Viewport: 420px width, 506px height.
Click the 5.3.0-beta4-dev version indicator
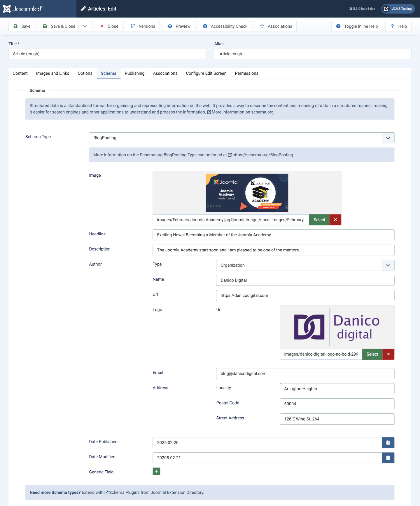point(362,9)
